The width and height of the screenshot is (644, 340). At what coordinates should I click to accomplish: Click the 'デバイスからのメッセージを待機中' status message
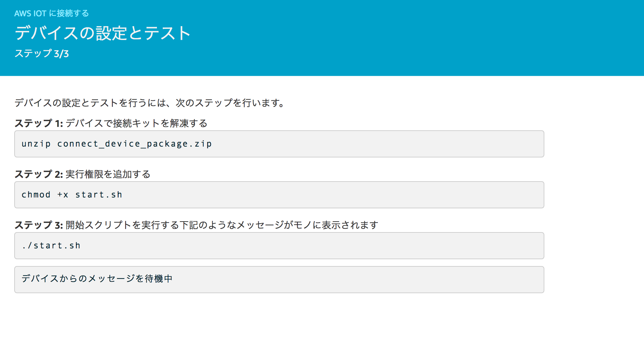[97, 279]
